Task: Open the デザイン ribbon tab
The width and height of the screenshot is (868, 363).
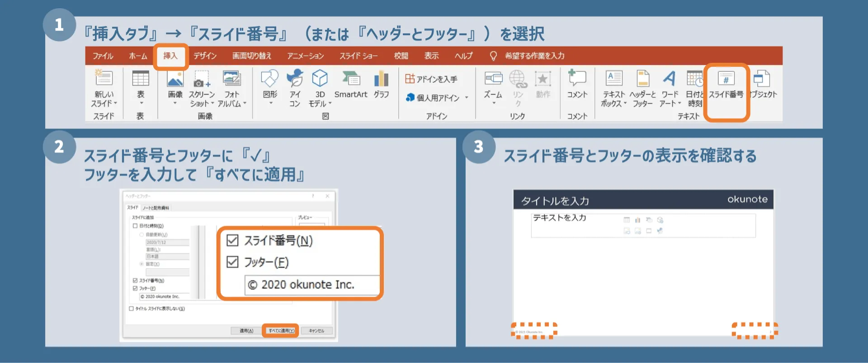Action: coord(205,56)
